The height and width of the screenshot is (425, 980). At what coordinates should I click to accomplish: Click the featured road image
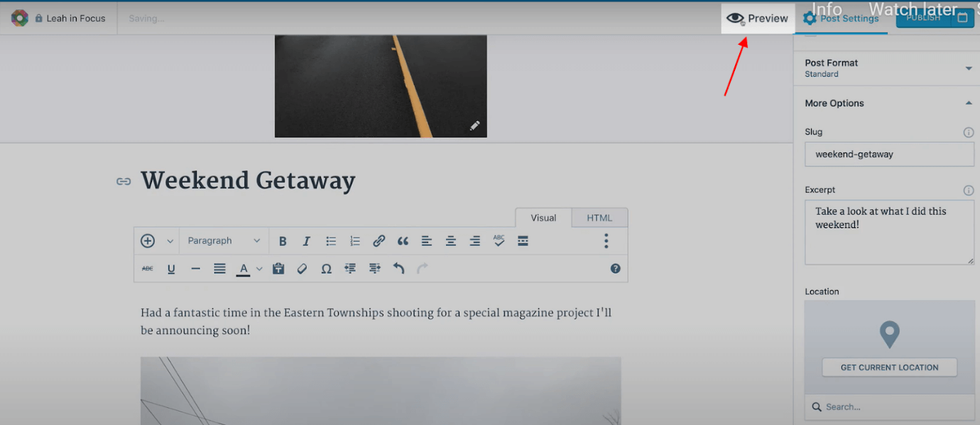(x=381, y=86)
